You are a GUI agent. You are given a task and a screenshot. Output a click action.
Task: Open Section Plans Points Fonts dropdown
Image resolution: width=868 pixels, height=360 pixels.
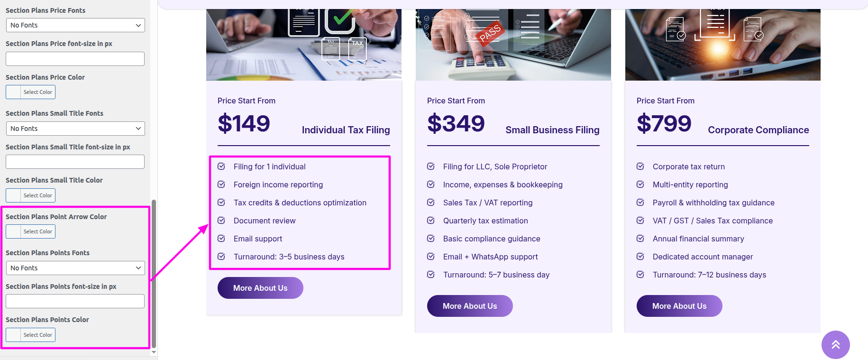pyautogui.click(x=75, y=268)
